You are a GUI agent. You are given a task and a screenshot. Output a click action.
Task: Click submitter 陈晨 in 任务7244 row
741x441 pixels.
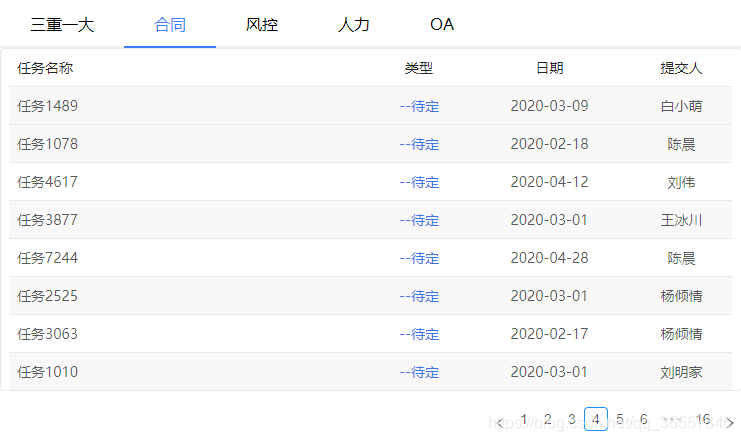click(681, 259)
